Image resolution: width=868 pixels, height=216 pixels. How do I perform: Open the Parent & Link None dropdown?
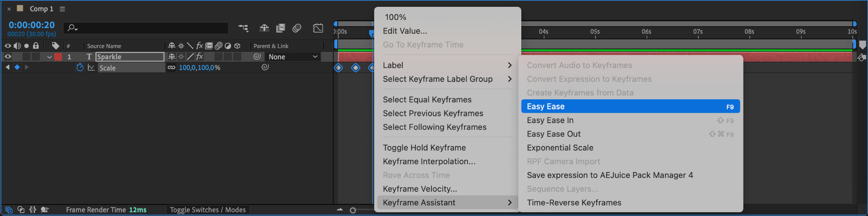[x=293, y=57]
